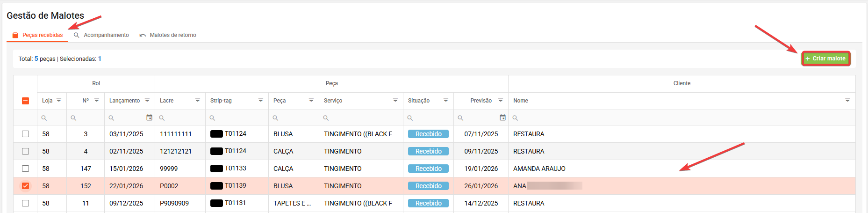Screen dimensions: 868x213
Task: Select the checkbox for rol number 3
Action: pos(25,134)
